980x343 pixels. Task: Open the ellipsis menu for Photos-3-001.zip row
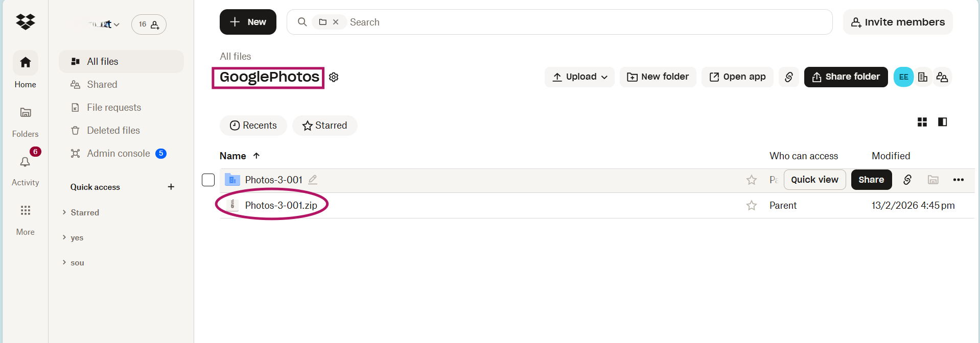[x=959, y=205]
